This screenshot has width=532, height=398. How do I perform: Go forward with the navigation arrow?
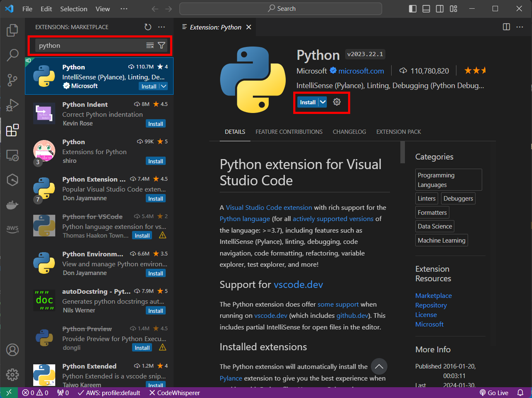(x=169, y=9)
